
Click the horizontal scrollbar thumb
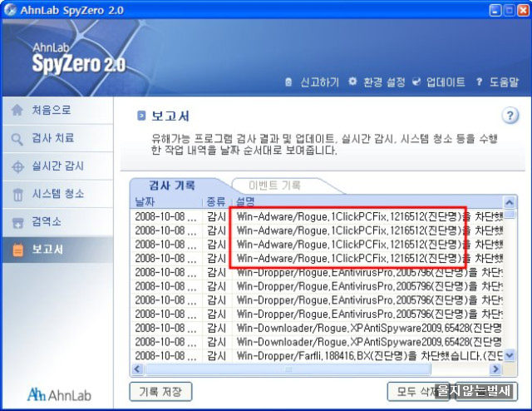288,369
